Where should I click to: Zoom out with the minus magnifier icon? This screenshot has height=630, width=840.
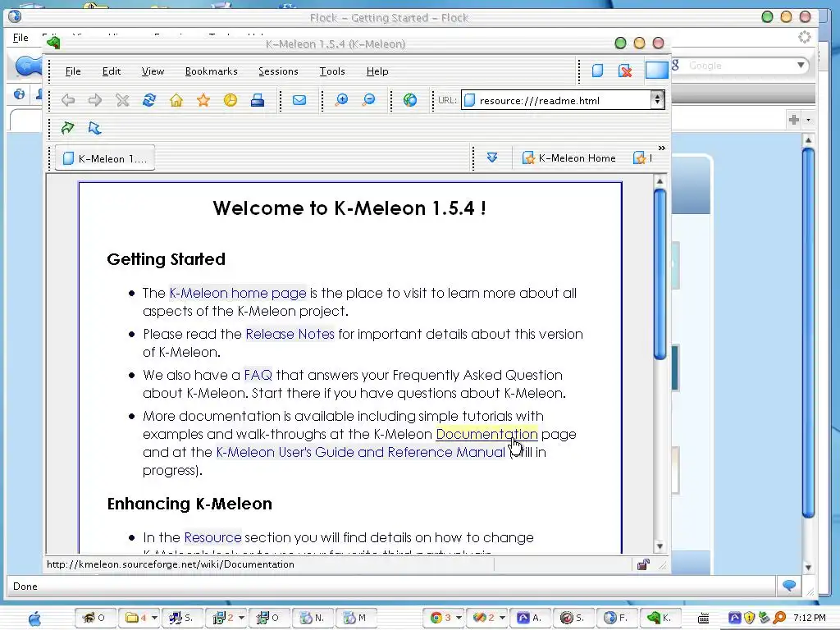click(368, 100)
